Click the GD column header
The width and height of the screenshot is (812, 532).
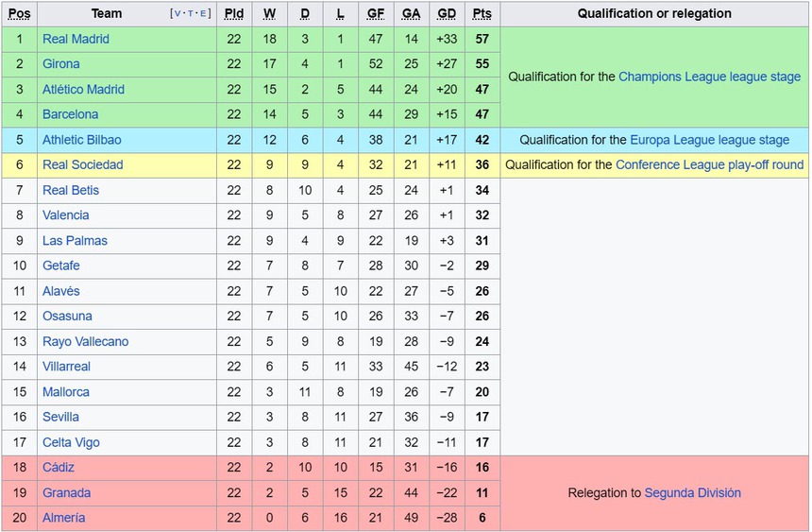448,13
